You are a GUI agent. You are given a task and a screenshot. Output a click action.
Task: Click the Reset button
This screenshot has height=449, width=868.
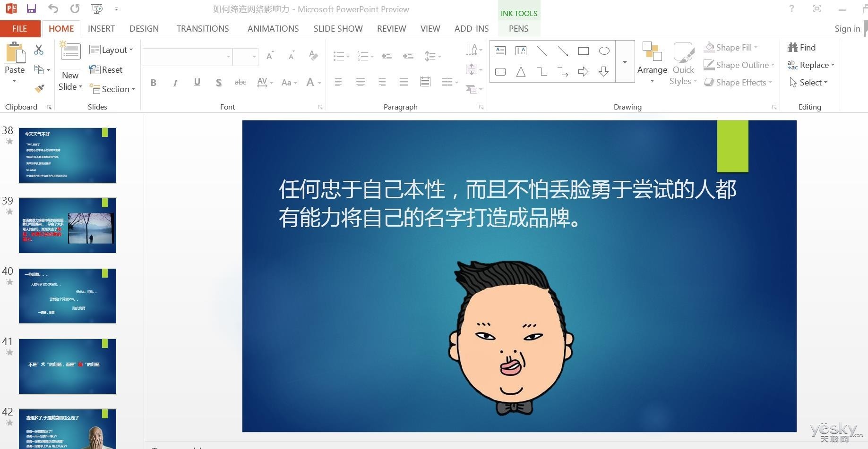point(106,69)
